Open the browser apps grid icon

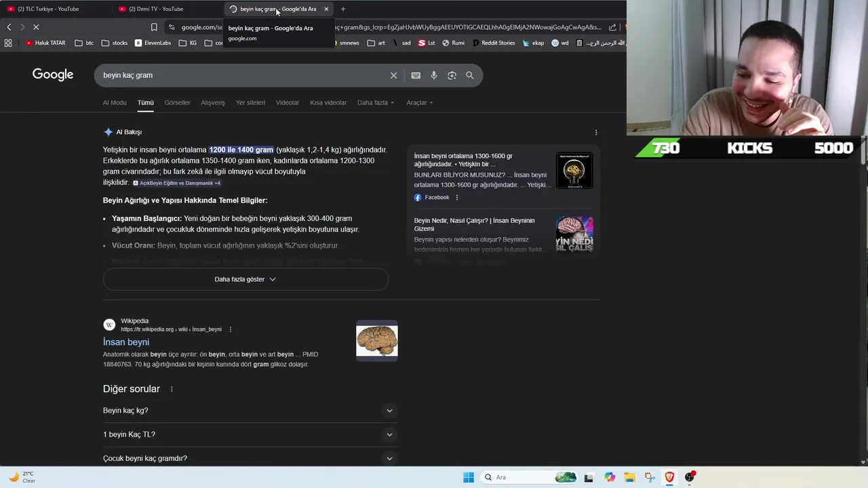point(8,43)
